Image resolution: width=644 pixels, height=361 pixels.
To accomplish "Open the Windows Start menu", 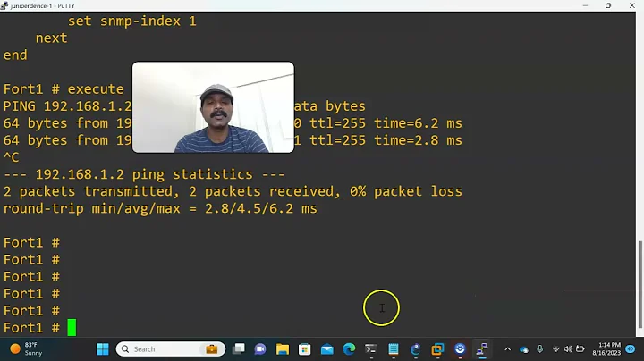I will (102, 349).
